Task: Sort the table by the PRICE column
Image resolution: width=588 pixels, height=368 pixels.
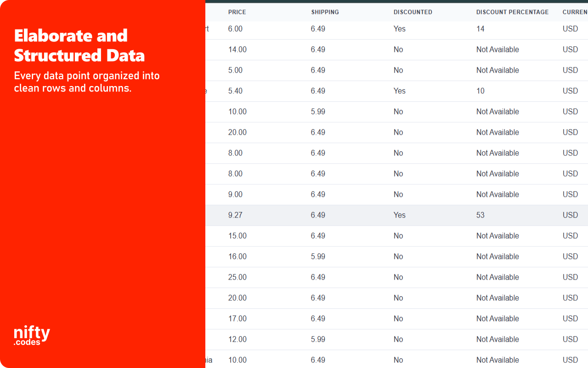Action: [237, 12]
